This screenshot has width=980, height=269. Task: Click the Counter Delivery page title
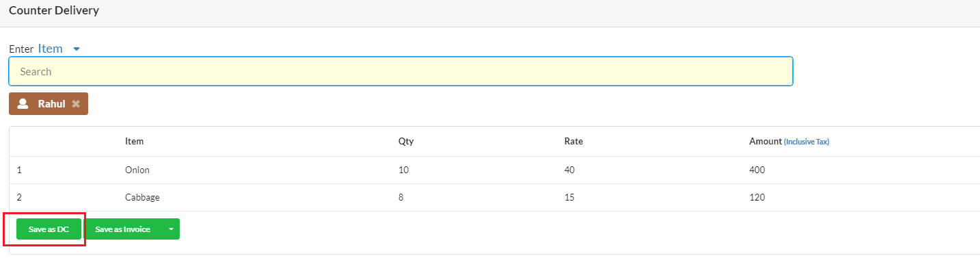(54, 10)
